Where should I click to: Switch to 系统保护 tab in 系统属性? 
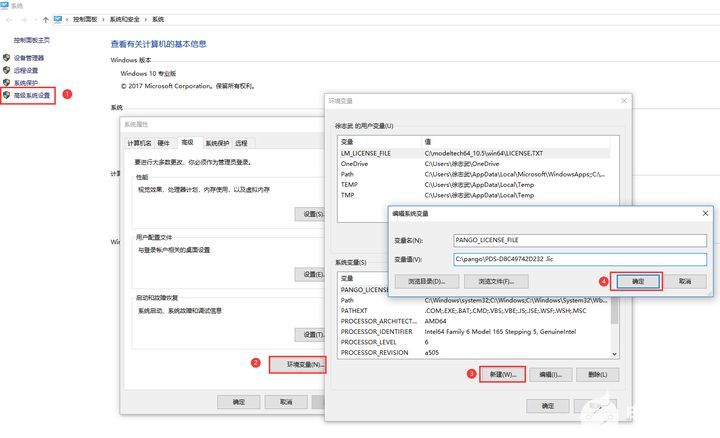(x=217, y=143)
